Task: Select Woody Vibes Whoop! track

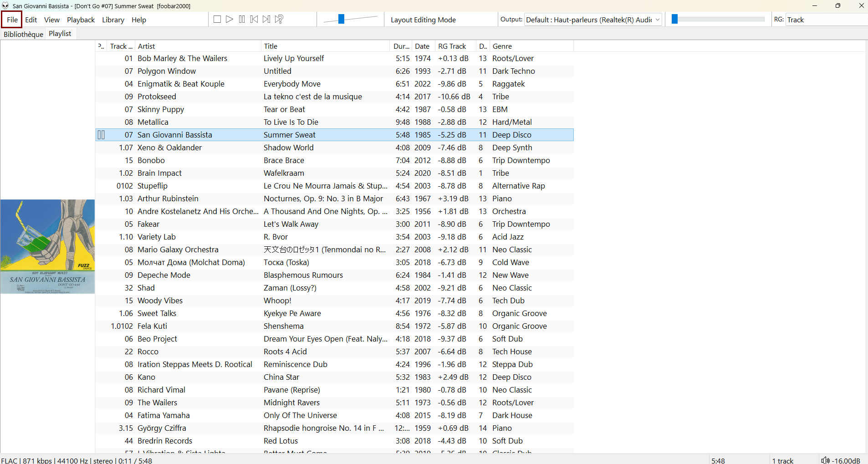Action: click(x=334, y=301)
